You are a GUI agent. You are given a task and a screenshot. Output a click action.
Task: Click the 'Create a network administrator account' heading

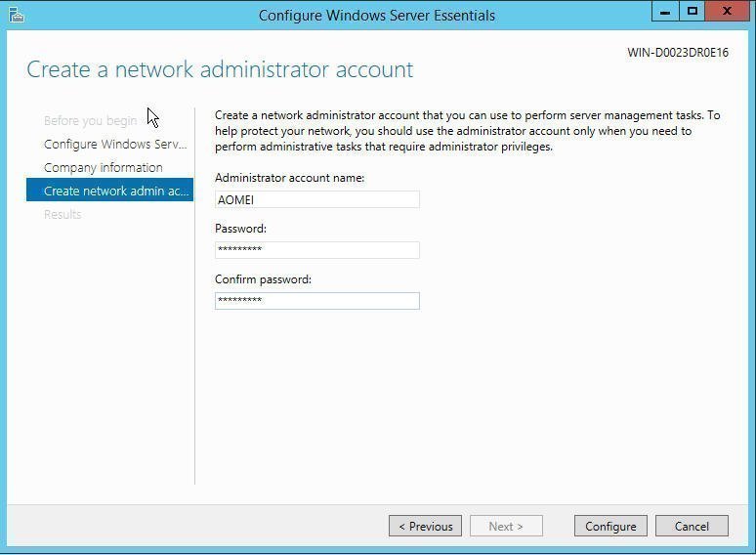220,69
